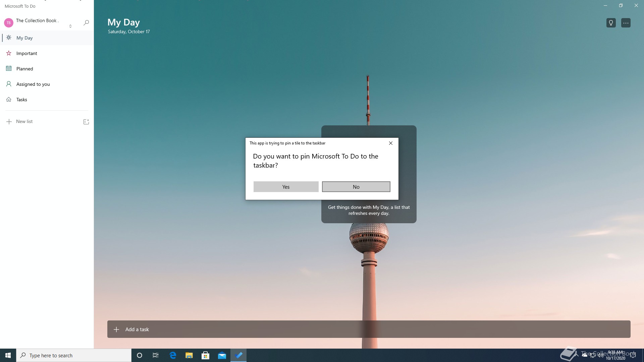Open the three-dots list options menu
Screen dimensions: 644x362
point(626,23)
